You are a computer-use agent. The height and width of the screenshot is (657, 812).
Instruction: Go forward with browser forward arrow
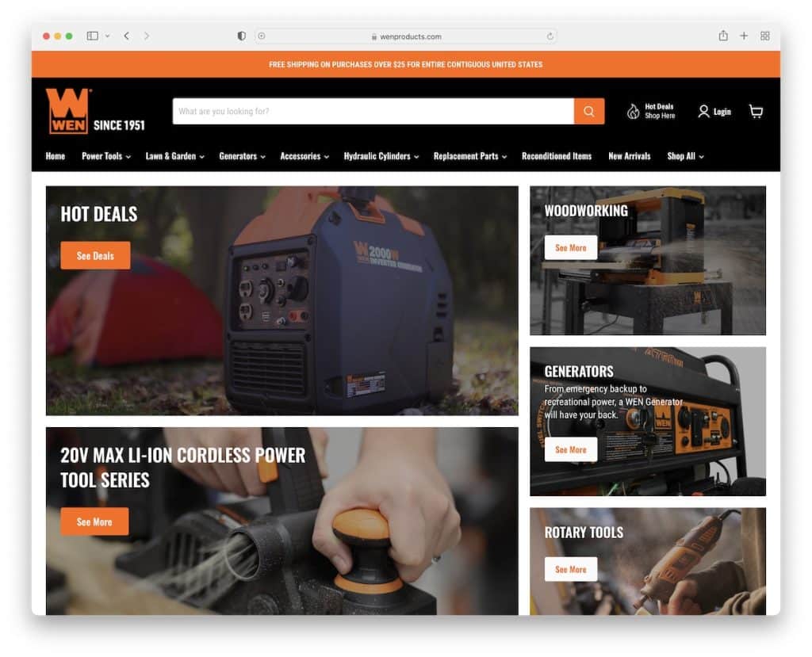(x=147, y=36)
